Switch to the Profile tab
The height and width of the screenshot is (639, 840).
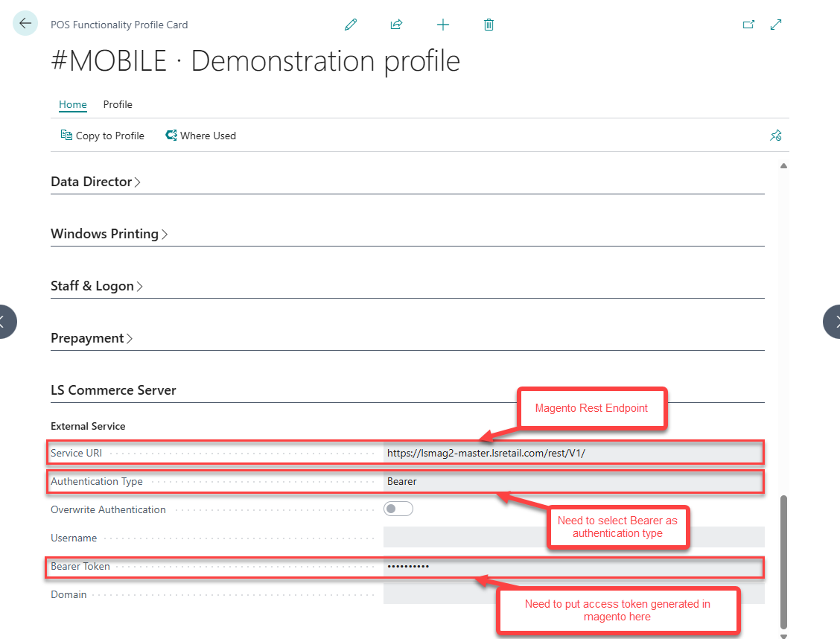[x=118, y=104]
